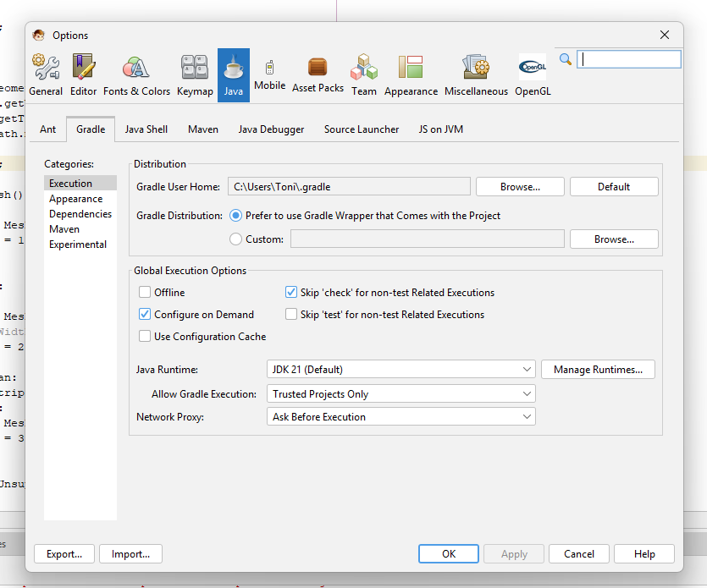Close the Options dialog
The height and width of the screenshot is (588, 707).
point(664,35)
